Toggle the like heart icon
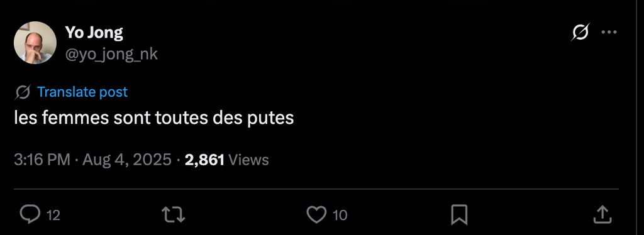Viewport: 644px width, 235px height. click(x=316, y=215)
